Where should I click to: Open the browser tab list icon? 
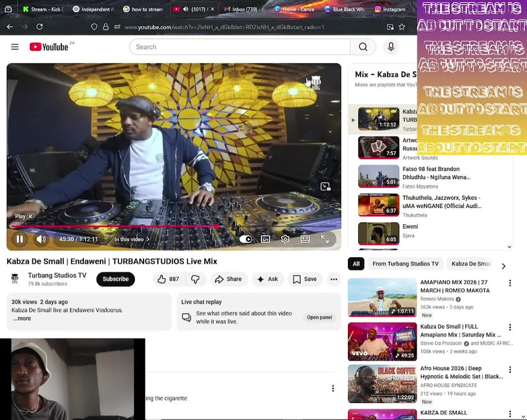pyautogui.click(x=8, y=9)
